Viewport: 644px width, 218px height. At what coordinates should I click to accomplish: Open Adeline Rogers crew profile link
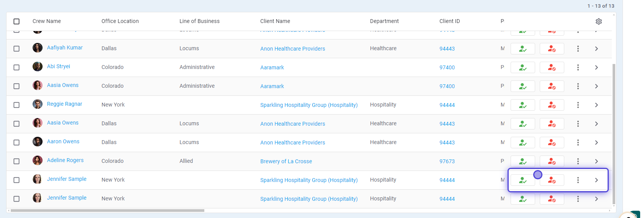[x=65, y=160]
